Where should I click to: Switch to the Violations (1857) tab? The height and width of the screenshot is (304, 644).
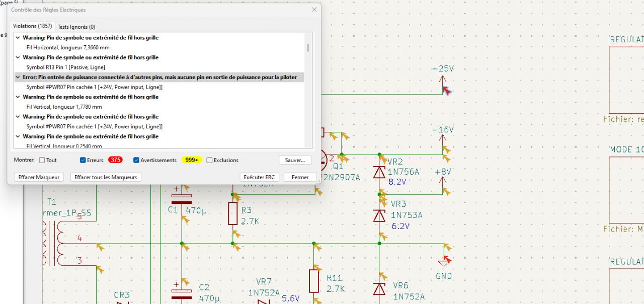click(32, 26)
